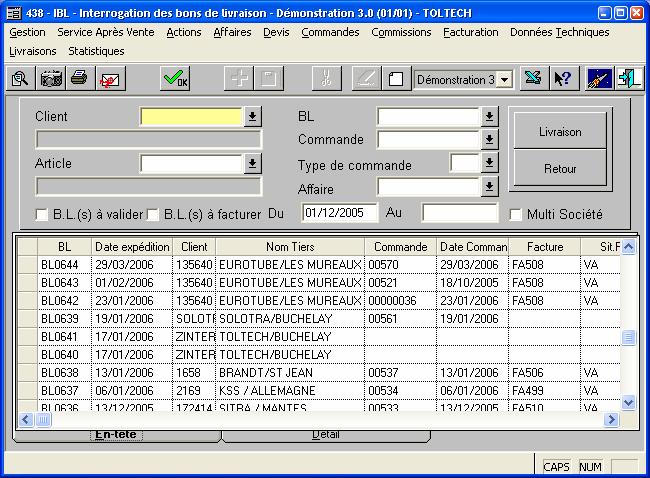
Task: Select the BL0639 row cell
Action: (64, 318)
